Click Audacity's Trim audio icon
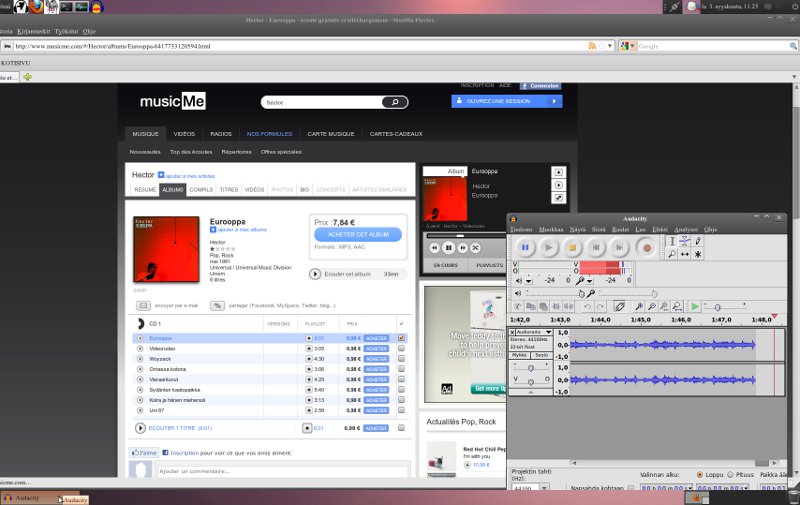Viewport: 800px width, 505px height. (556, 306)
